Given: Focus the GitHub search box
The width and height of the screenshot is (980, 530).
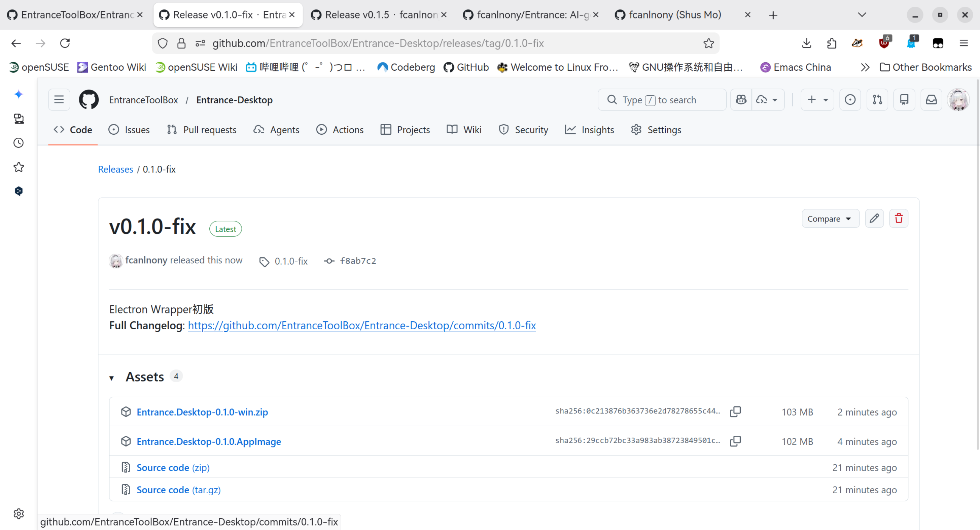Looking at the screenshot, I should pyautogui.click(x=662, y=100).
